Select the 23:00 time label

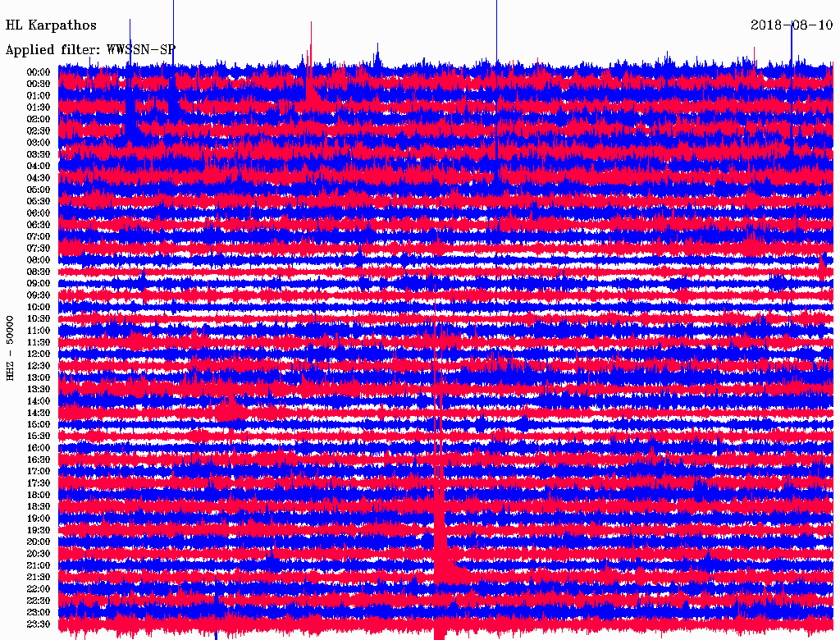[x=39, y=613]
